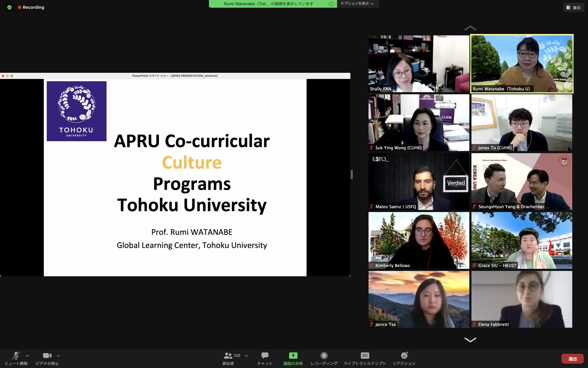Screen dimensions: 588x368
Task: Click the レコーディング record button
Action: 324,359
